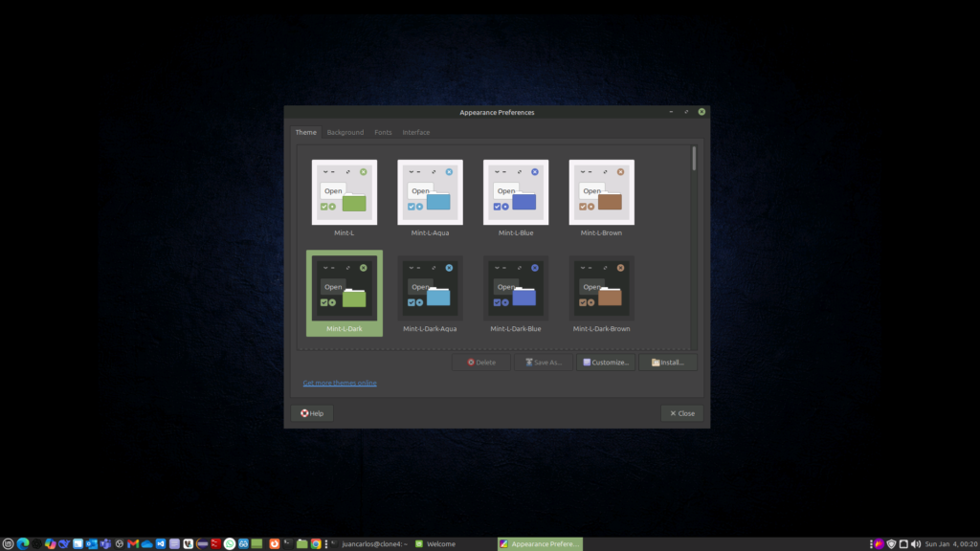Open Help for Appearance Preferences
Screen dimensions: 980x551
[312, 413]
